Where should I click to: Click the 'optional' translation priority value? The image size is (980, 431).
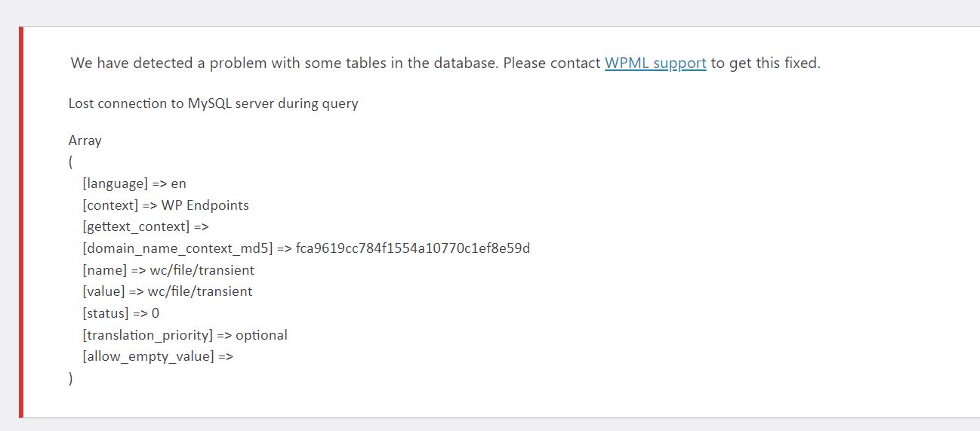click(x=261, y=335)
